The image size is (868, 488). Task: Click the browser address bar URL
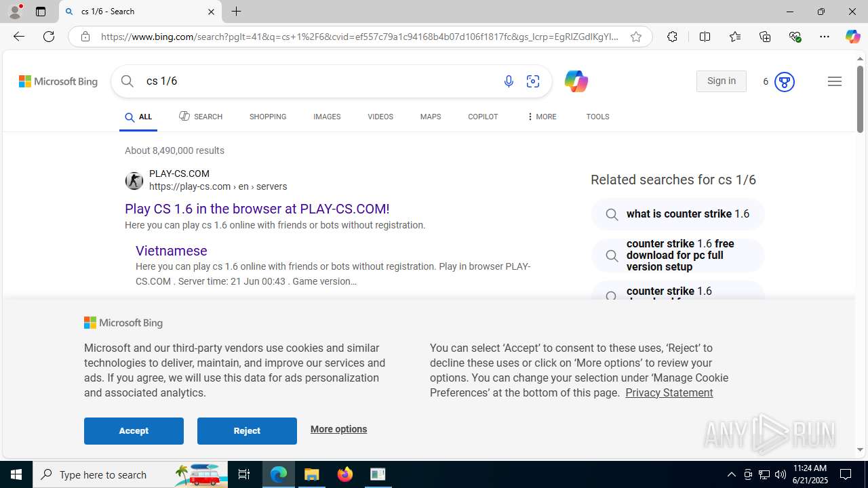359,37
